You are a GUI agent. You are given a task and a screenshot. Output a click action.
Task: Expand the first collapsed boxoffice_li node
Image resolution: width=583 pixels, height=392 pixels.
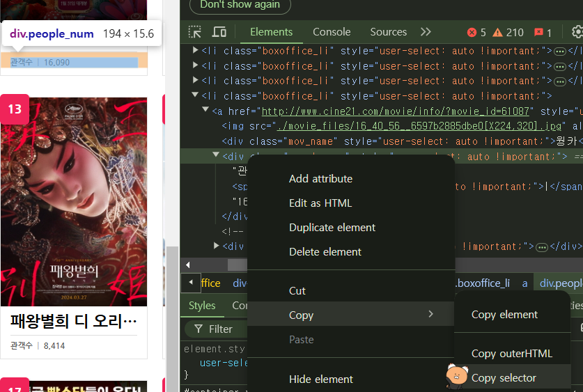pos(195,50)
